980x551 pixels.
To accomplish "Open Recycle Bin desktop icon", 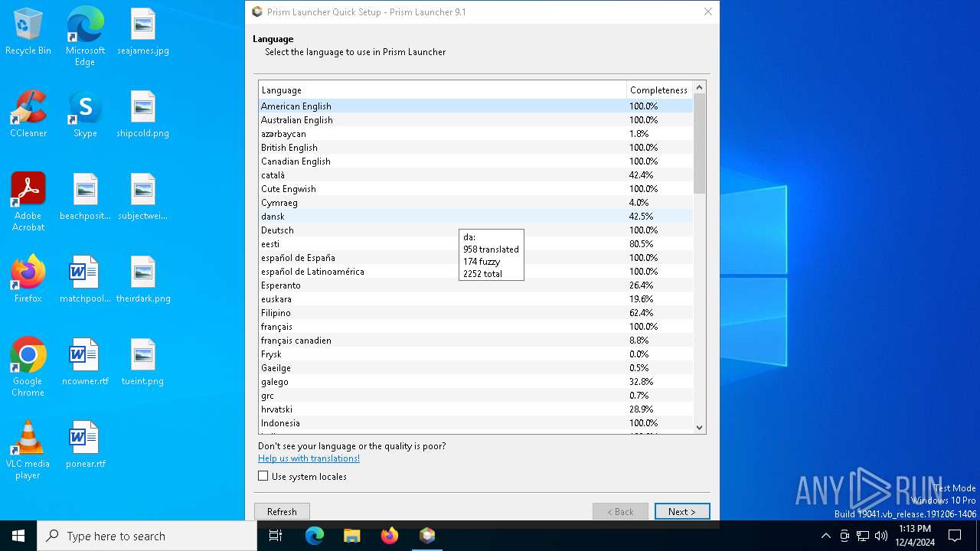I will [28, 32].
